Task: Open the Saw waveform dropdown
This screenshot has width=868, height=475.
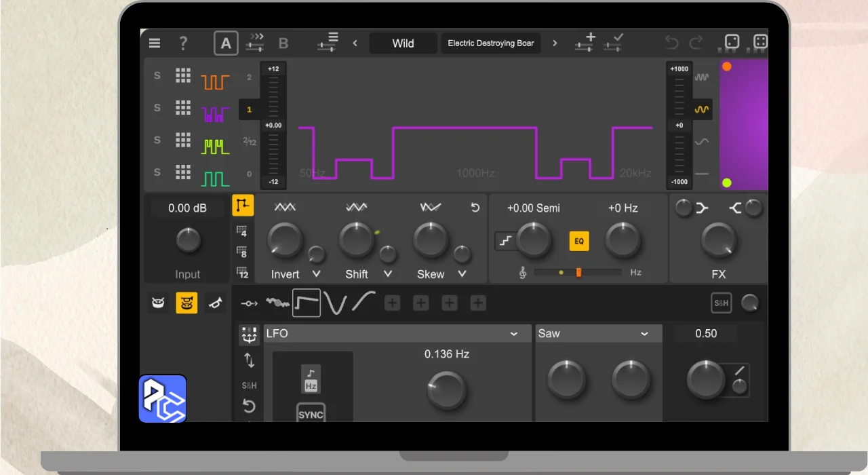Action: pos(644,334)
